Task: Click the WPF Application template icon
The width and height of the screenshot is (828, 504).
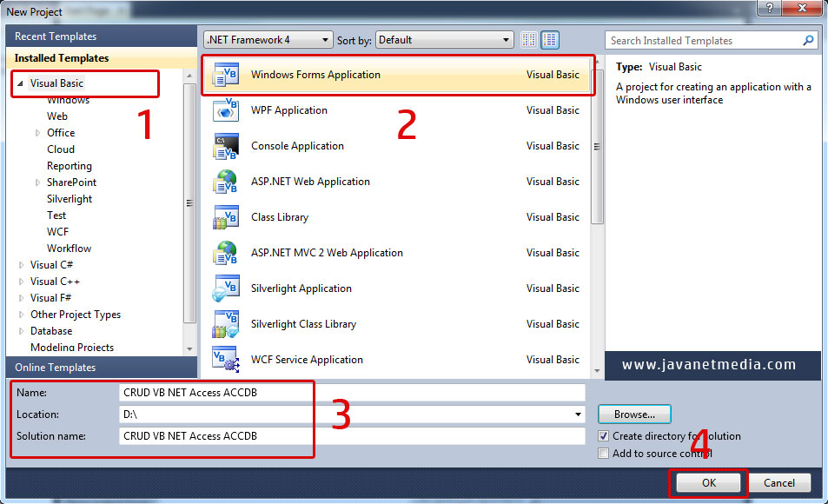Action: [226, 110]
